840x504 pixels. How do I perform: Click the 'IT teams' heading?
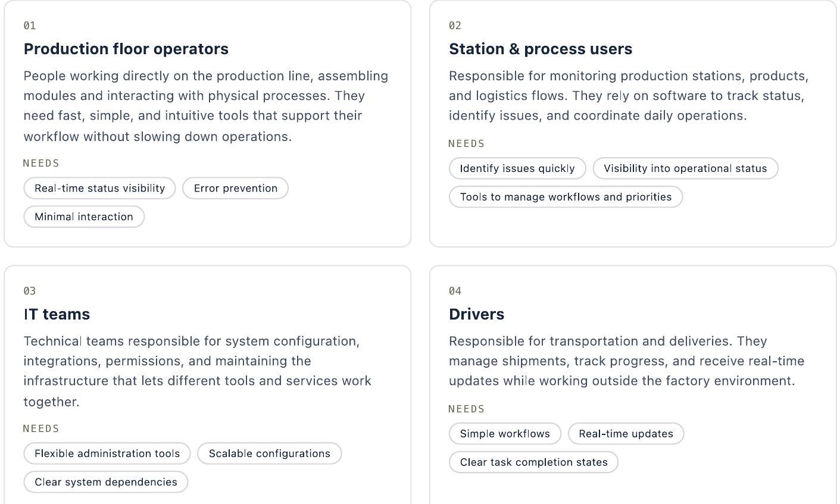(x=57, y=314)
